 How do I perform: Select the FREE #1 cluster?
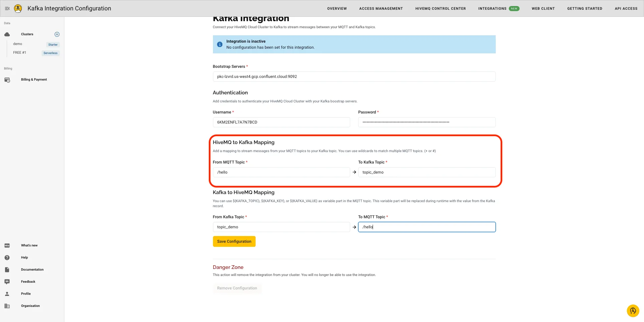point(19,53)
